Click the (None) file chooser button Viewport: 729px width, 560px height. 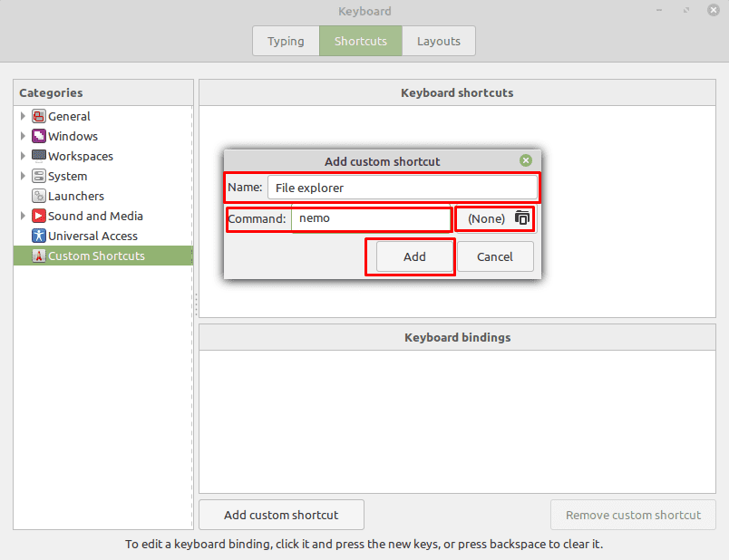[496, 218]
